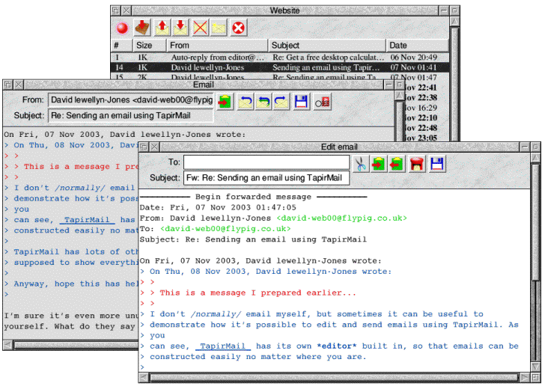Click the Email window horizontal scrollbar

click(76, 345)
